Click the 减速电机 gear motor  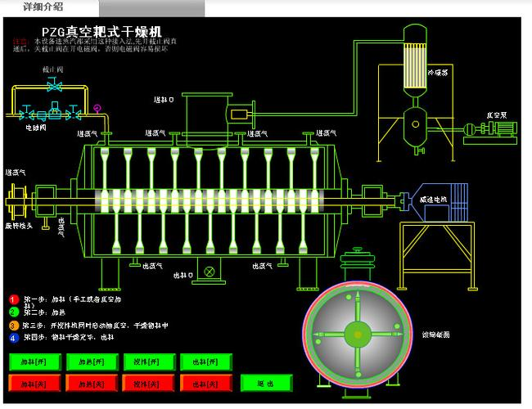coord(443,199)
